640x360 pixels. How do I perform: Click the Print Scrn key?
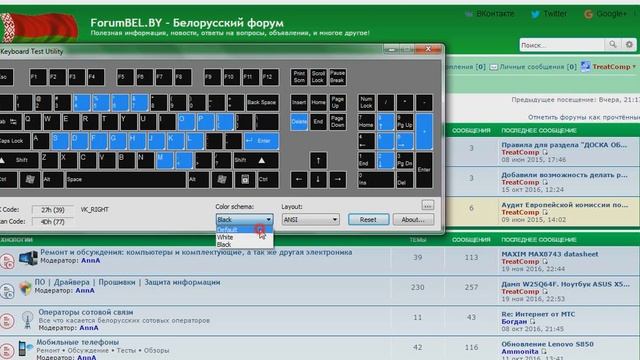click(299, 77)
